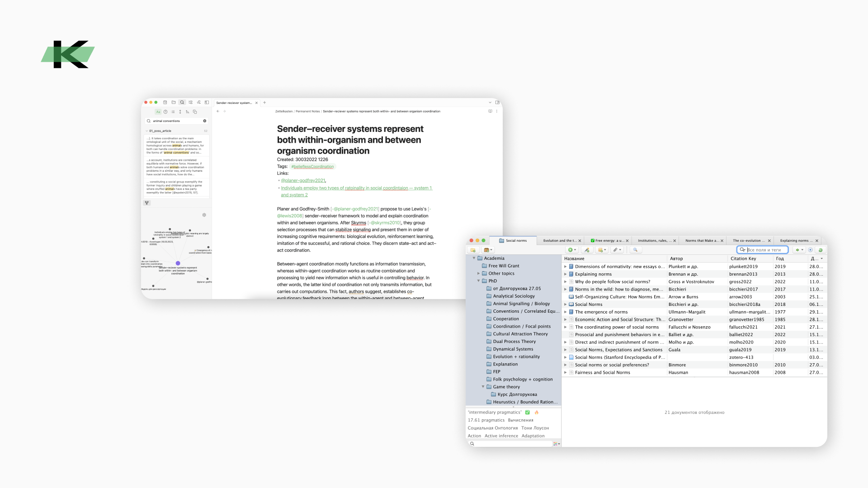Toggle match case Aa search option

pyautogui.click(x=158, y=112)
